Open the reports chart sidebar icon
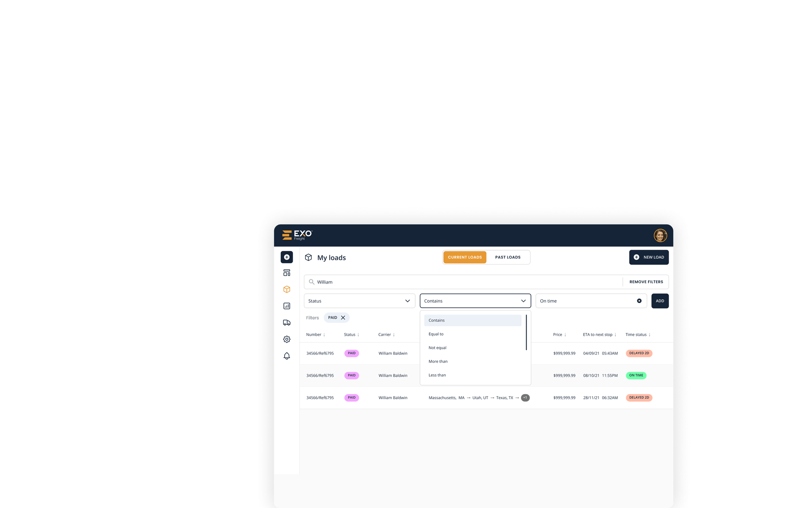 pos(287,306)
